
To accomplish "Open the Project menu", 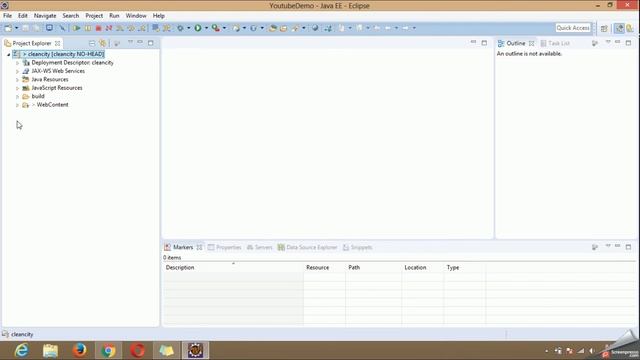I will (x=94, y=16).
